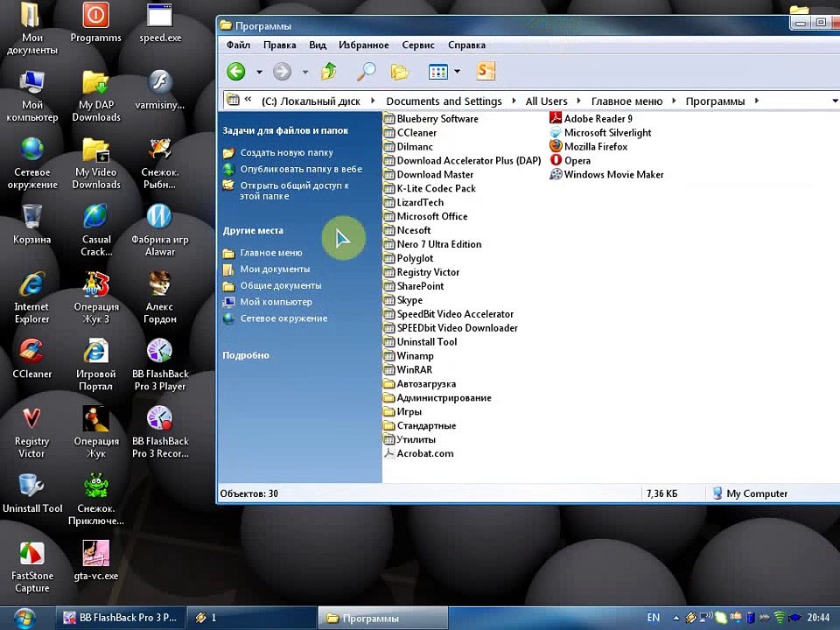Click BB FlashBack Pro 3 Recorder icon
Screen dimensions: 840x630
click(x=160, y=432)
